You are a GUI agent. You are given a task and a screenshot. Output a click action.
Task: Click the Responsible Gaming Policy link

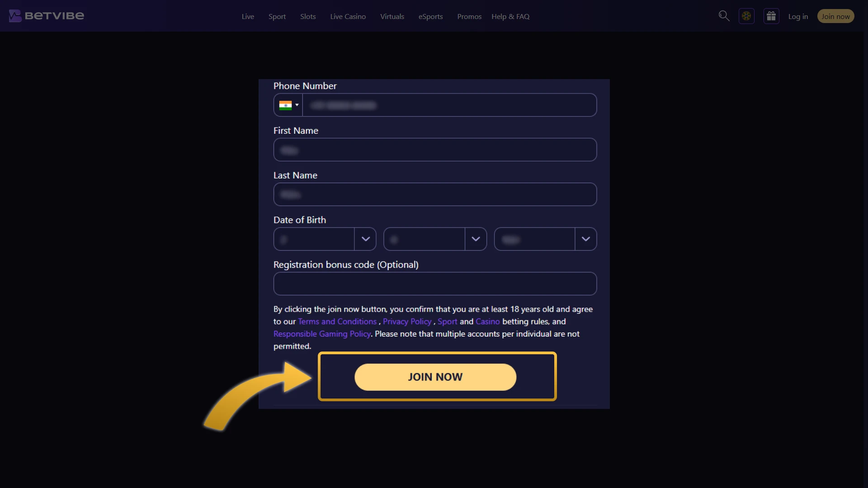[321, 333]
